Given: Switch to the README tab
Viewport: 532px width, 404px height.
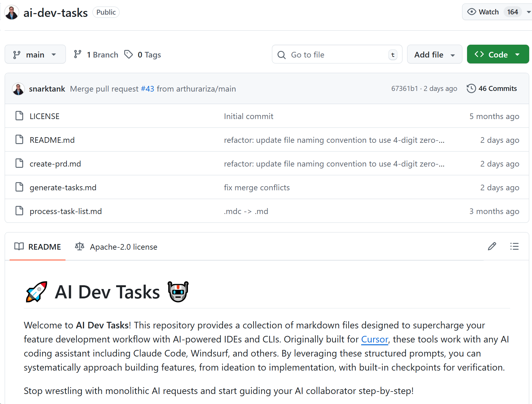Looking at the screenshot, I should click(37, 247).
